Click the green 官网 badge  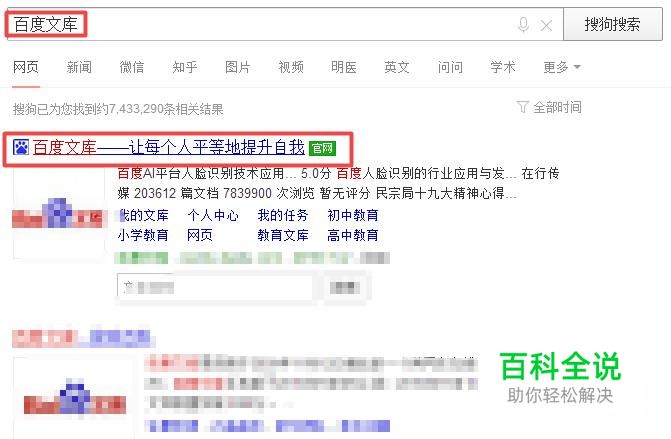coord(322,148)
